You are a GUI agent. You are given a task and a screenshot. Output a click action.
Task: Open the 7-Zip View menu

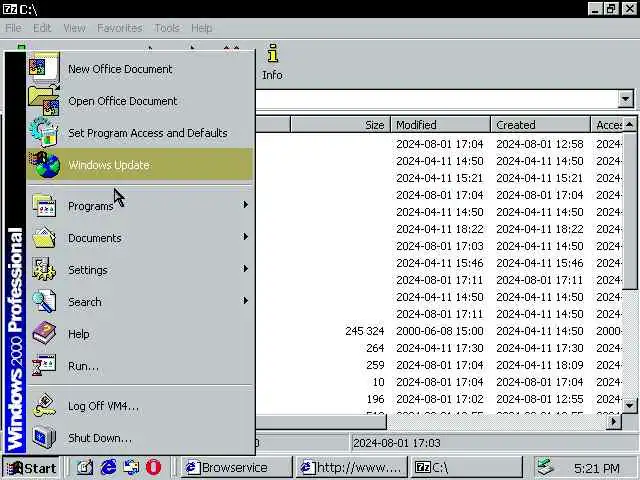(74, 28)
